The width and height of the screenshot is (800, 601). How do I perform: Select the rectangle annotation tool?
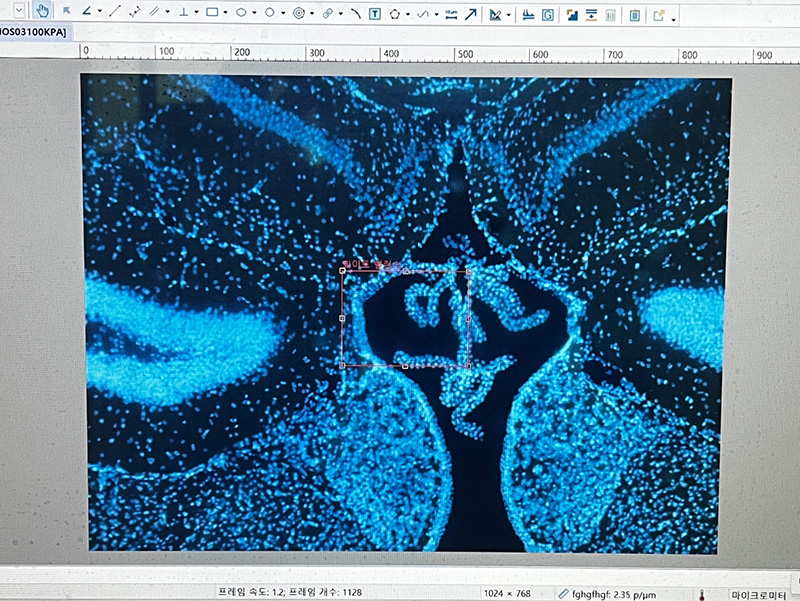click(212, 13)
